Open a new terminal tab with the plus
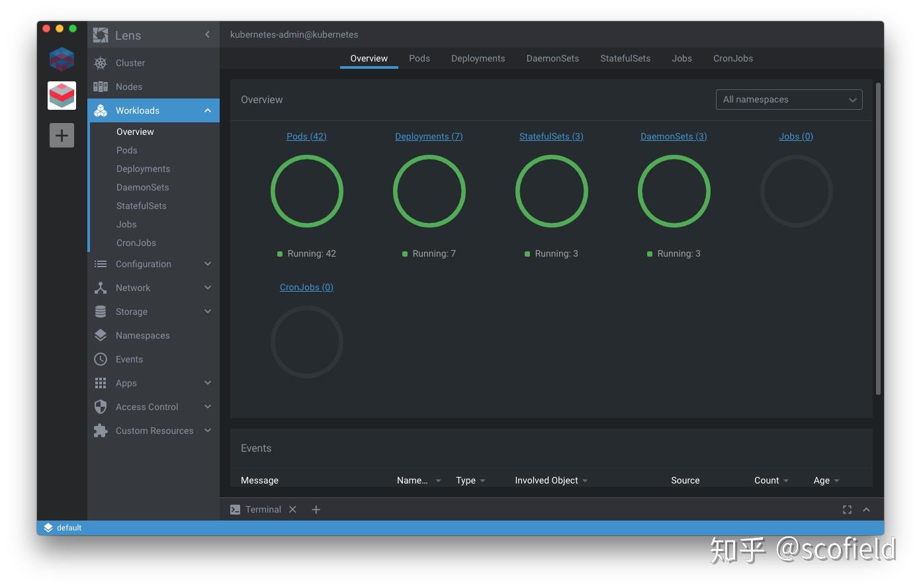Screen dimensions: 921x588 316,509
